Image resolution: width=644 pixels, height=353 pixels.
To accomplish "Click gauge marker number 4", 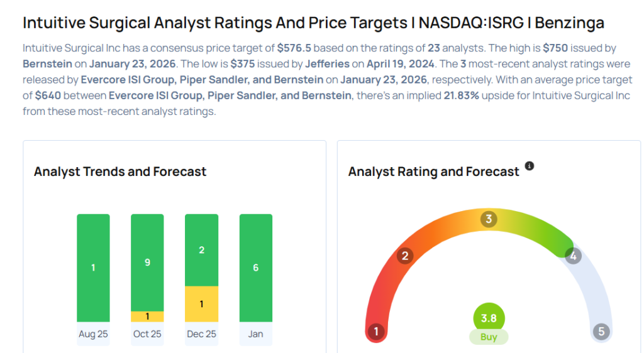I will click(x=572, y=256).
